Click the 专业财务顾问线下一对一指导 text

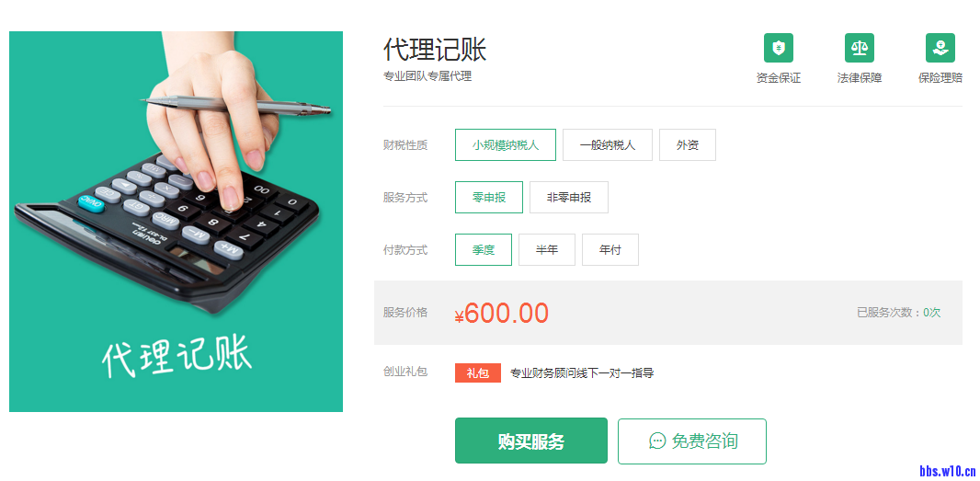[x=582, y=373]
